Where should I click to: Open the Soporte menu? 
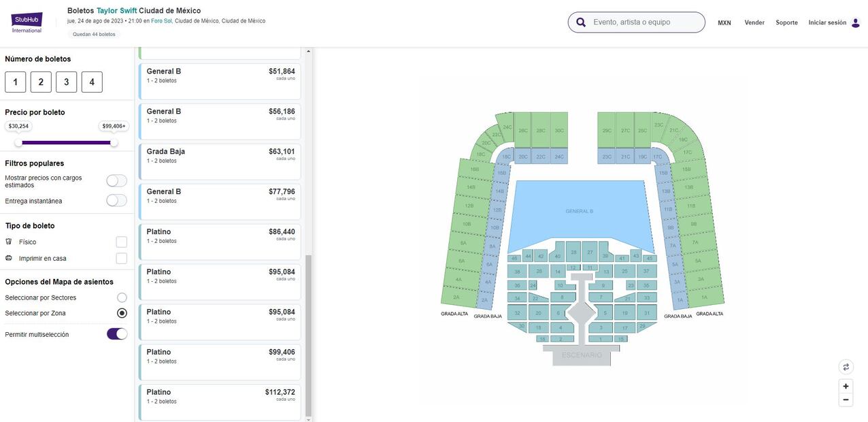(786, 22)
